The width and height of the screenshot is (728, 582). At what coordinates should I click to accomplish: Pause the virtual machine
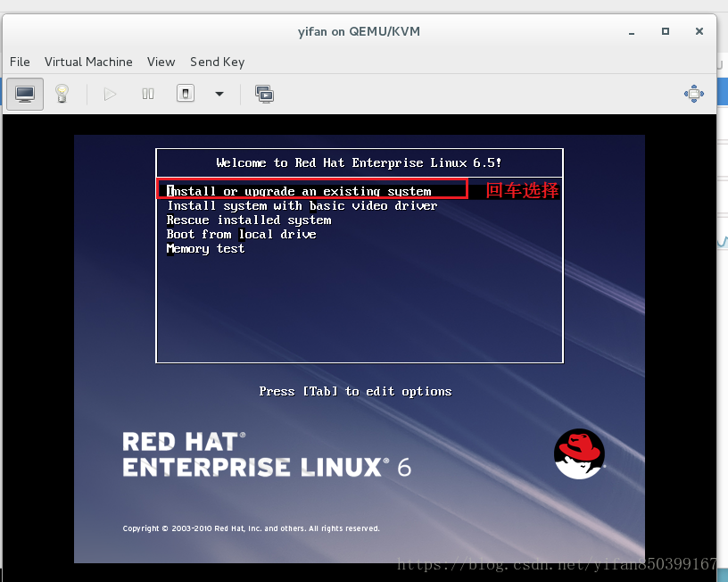(x=148, y=95)
